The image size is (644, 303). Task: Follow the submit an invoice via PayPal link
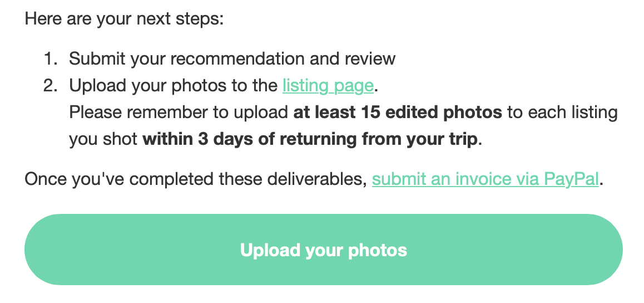pyautogui.click(x=485, y=179)
